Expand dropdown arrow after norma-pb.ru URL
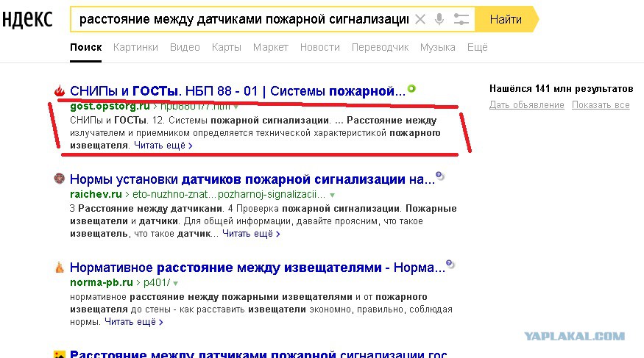 176,283
